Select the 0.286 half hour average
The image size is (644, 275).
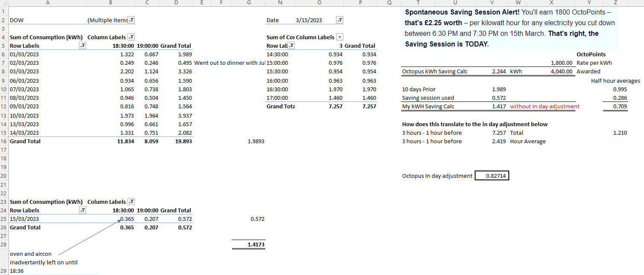(620, 98)
